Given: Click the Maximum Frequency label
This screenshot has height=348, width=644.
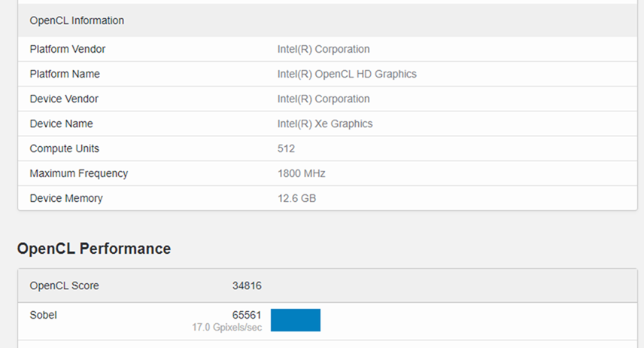Looking at the screenshot, I should coord(78,173).
